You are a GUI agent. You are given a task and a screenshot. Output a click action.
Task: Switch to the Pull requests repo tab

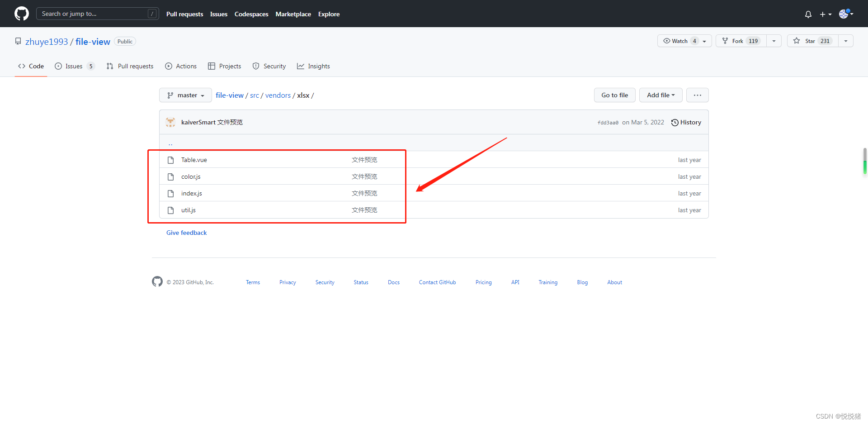(x=130, y=66)
